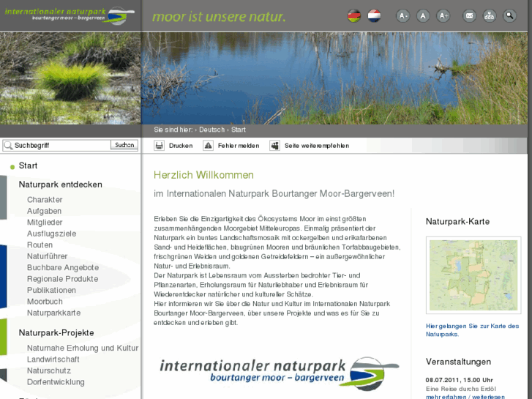Click the pond banner image

334,78
